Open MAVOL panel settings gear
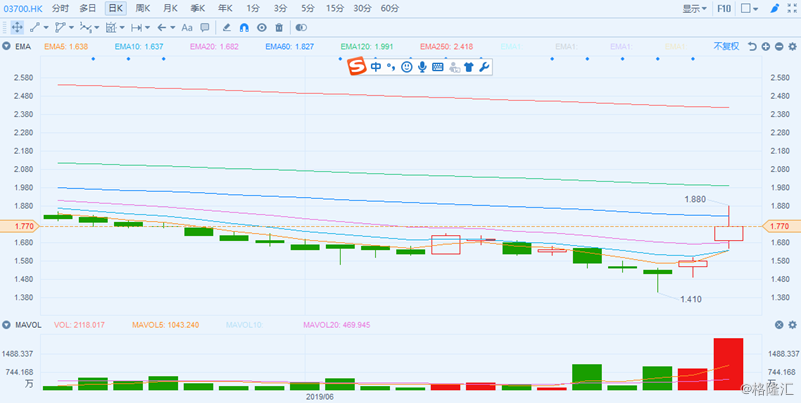The height and width of the screenshot is (403, 801). point(792,324)
